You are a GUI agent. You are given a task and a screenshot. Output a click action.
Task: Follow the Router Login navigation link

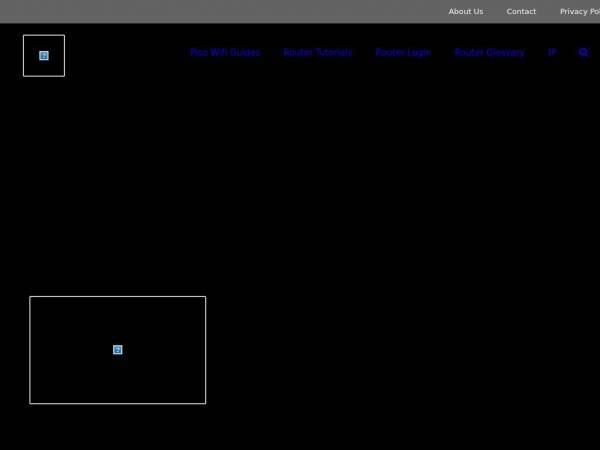coord(403,52)
